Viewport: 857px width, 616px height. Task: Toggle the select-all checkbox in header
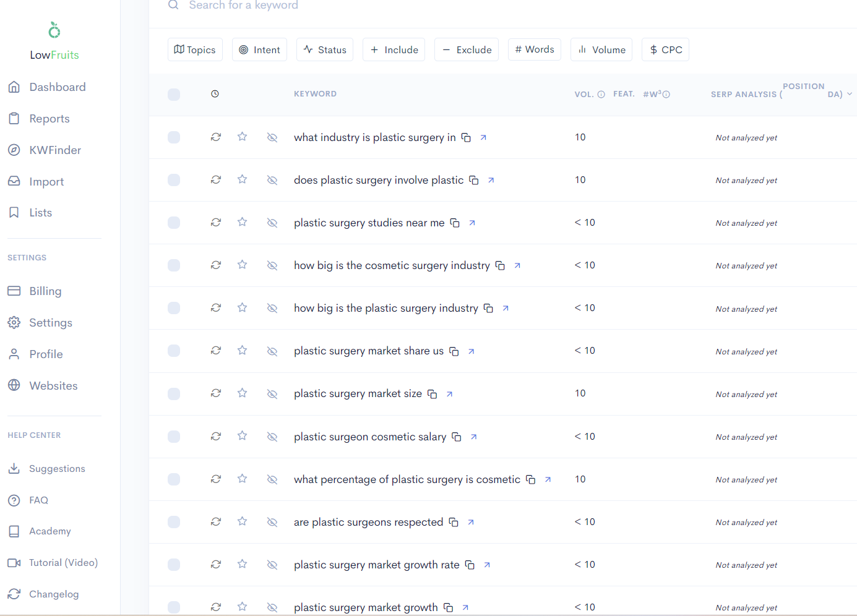pyautogui.click(x=174, y=95)
